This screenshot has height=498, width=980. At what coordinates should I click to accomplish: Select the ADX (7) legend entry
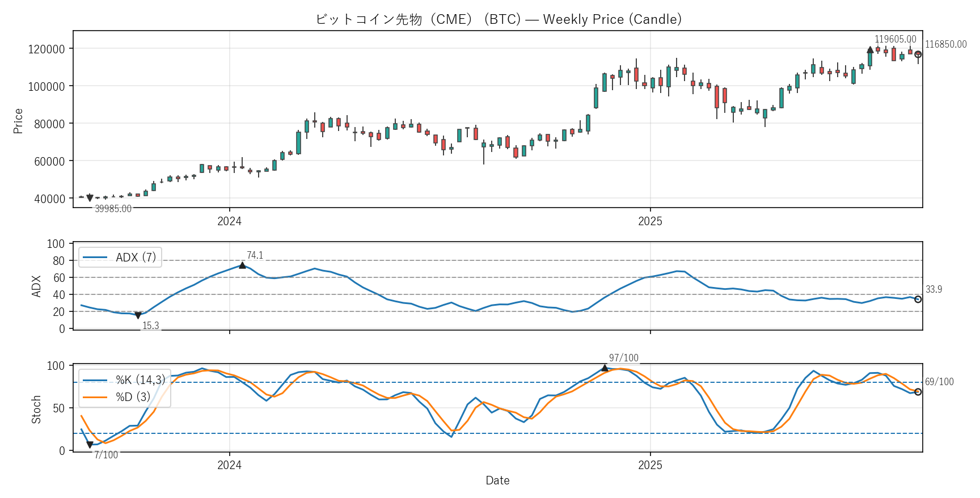click(x=120, y=258)
